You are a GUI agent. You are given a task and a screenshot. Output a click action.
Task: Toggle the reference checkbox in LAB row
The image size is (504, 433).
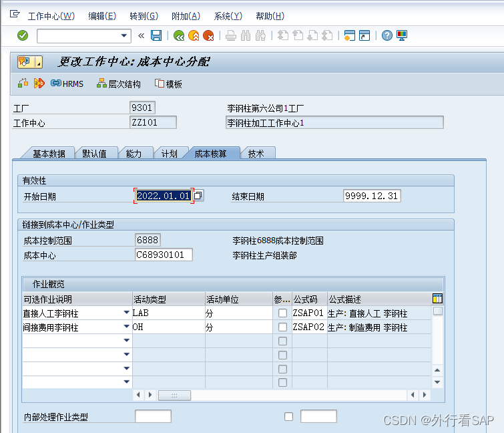(x=283, y=313)
